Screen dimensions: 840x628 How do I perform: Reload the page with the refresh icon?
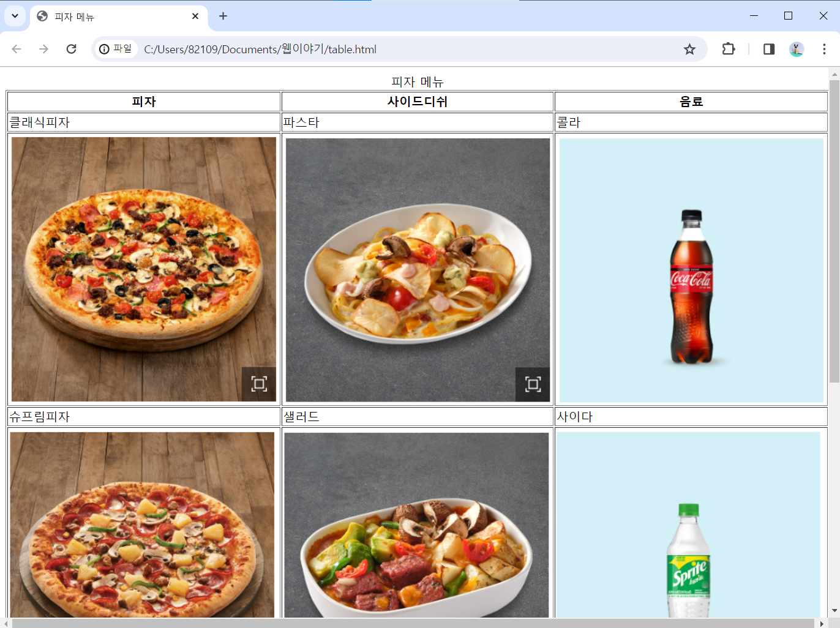pyautogui.click(x=71, y=49)
